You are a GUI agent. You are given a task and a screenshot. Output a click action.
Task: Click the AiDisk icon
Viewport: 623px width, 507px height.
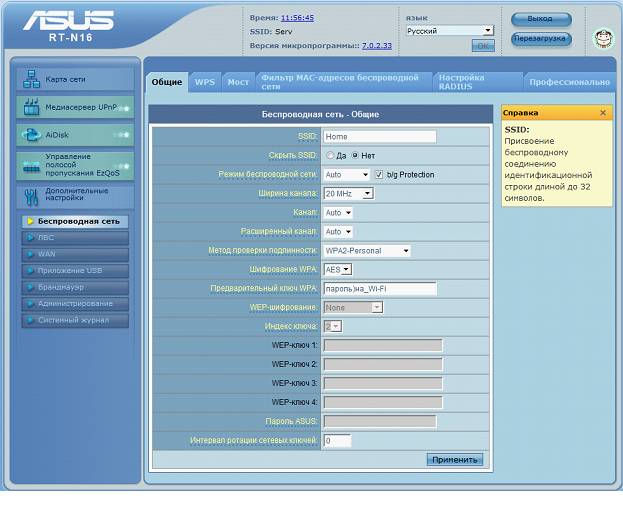coord(31,135)
